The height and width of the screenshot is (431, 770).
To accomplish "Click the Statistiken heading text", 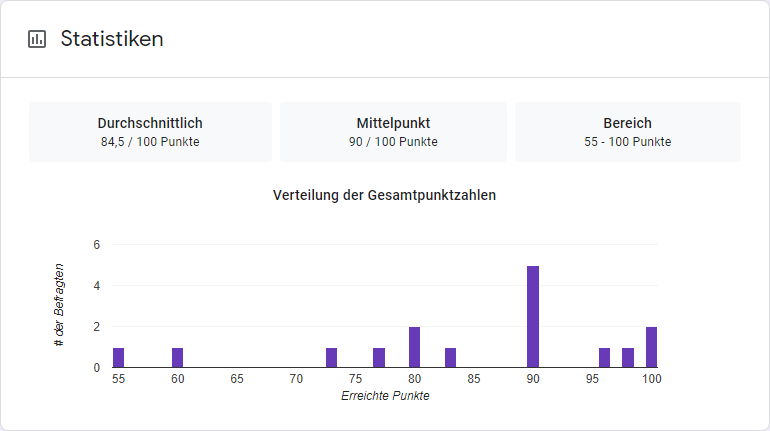I will coord(112,39).
